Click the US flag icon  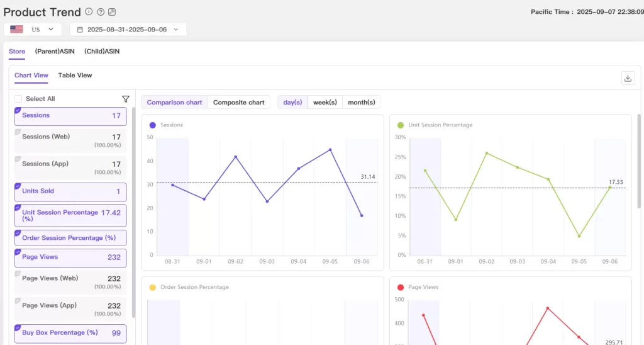(16, 29)
